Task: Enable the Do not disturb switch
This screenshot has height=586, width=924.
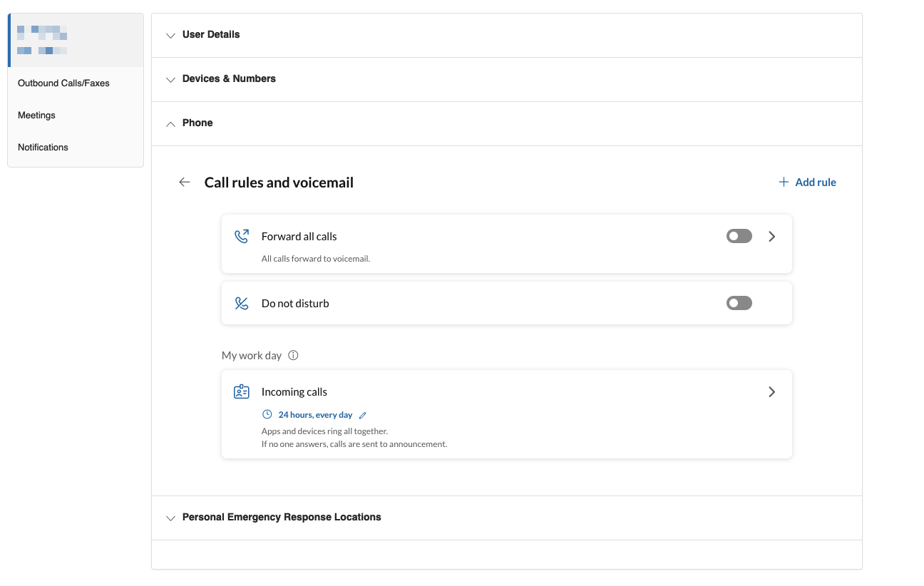Action: pyautogui.click(x=739, y=304)
